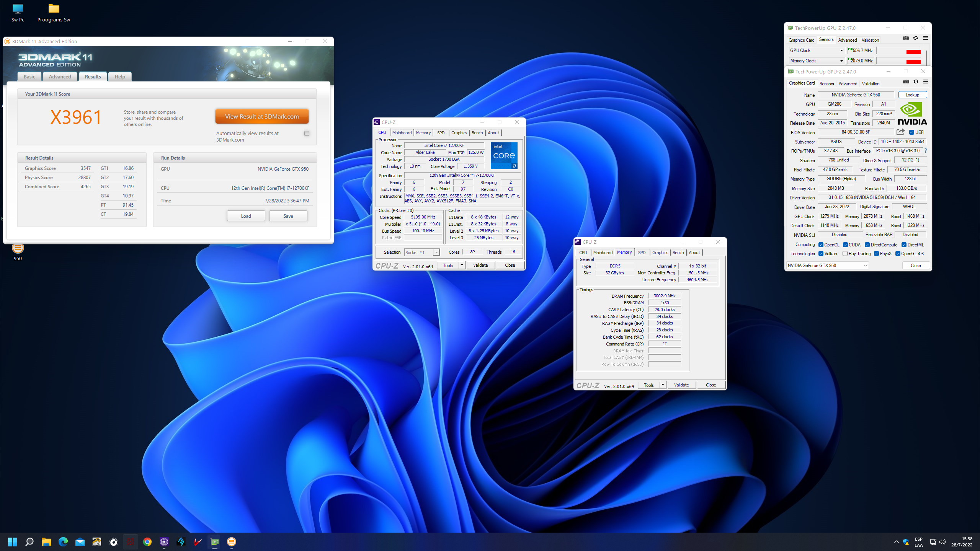Open GPU Clock sensor dropdown in GPU-Z
Screen dimensions: 980x551
click(x=841, y=51)
